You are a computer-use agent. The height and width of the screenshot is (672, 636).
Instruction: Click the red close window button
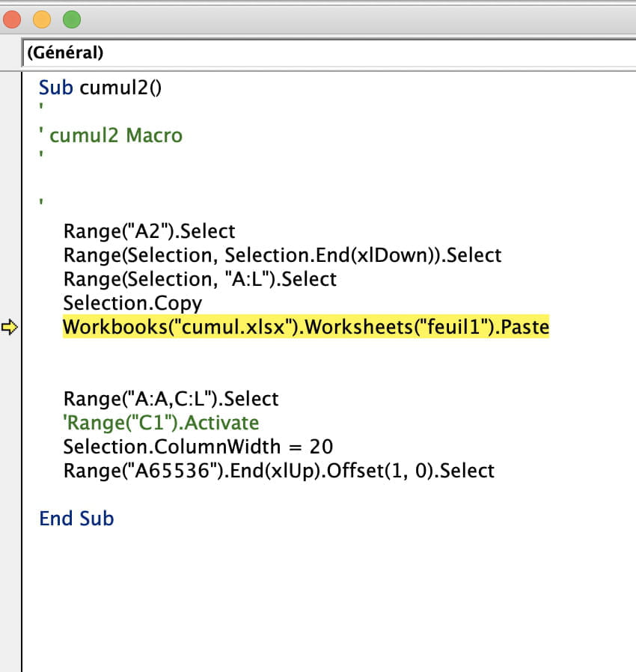click(11, 19)
